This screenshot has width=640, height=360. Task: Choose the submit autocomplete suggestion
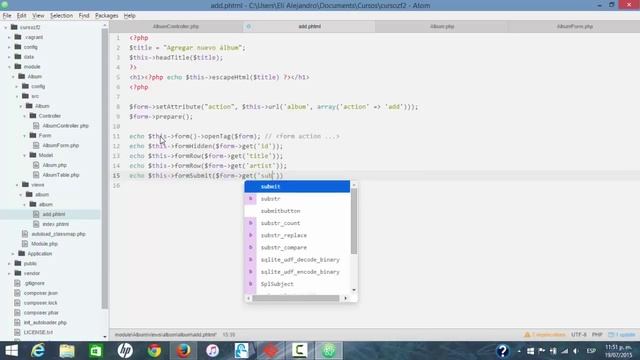point(297,187)
